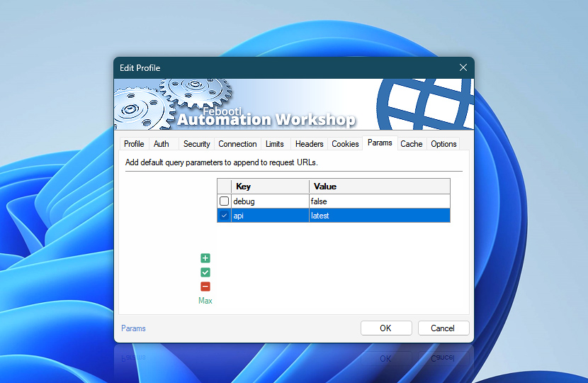Go to the Headers tab

tap(309, 144)
